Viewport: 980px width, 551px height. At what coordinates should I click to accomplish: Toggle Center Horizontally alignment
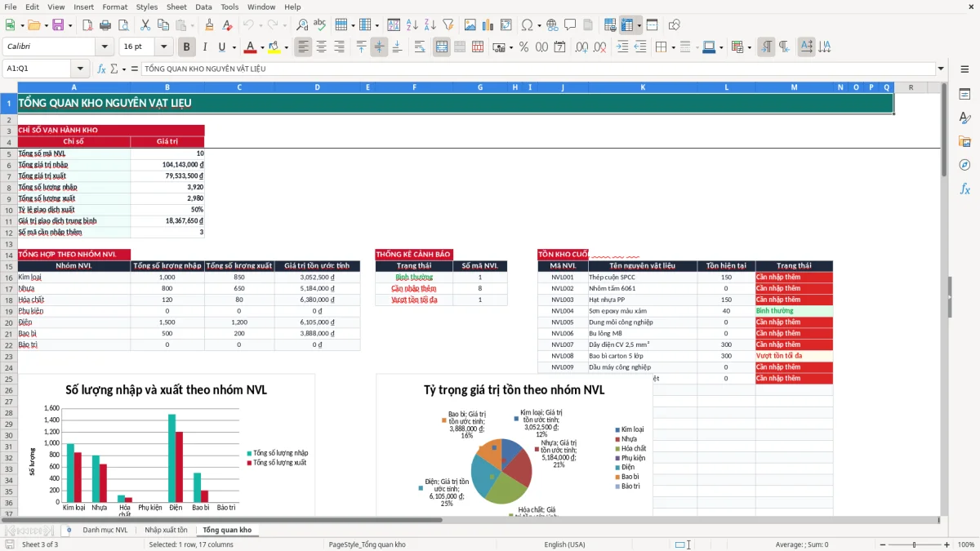click(x=321, y=47)
